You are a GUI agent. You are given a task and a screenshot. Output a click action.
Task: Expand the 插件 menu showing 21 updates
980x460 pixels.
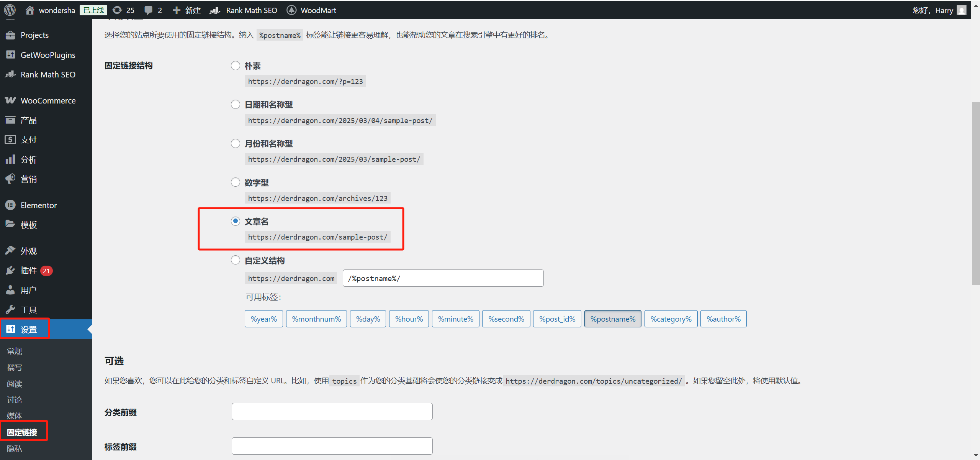(x=28, y=270)
